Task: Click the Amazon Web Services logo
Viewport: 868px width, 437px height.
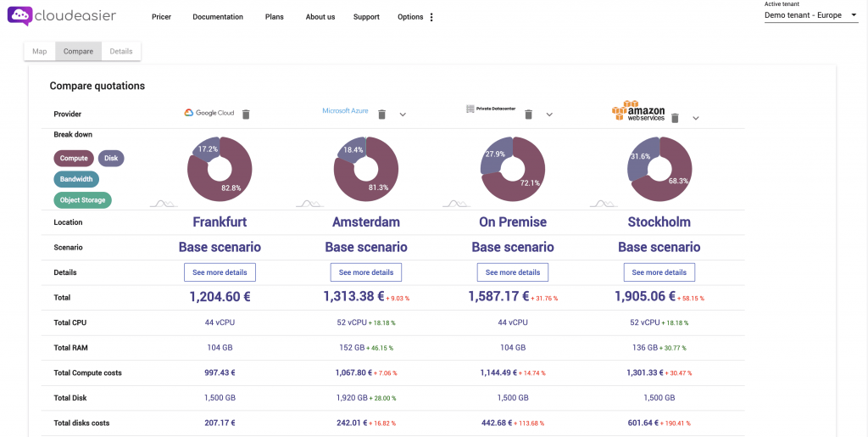Action: tap(638, 111)
